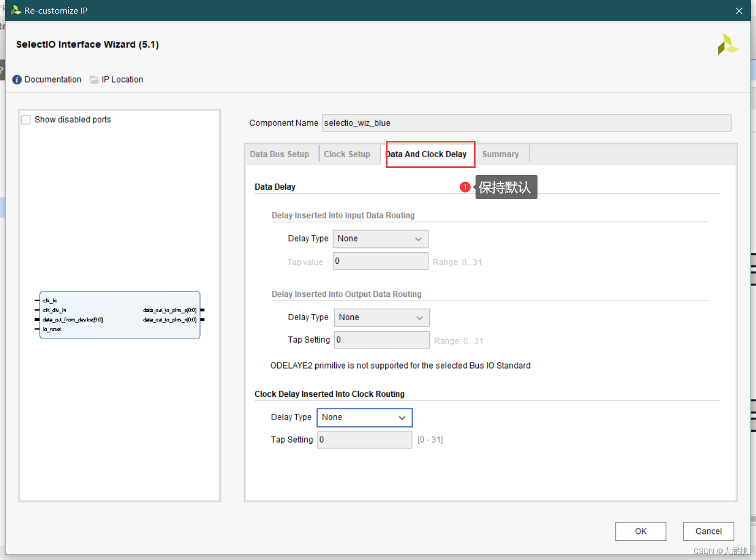Open output data routing Delay Type dropdown
The image size is (756, 560).
click(382, 318)
